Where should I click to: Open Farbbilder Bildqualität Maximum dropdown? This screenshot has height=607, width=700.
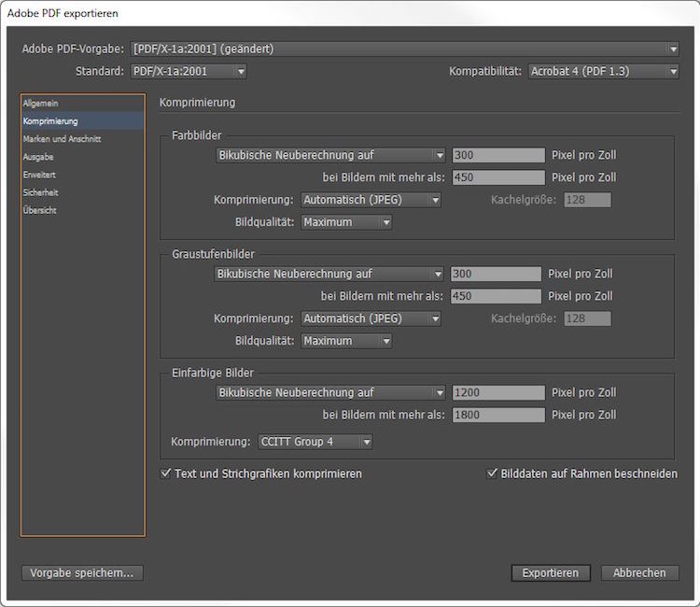[x=346, y=222]
